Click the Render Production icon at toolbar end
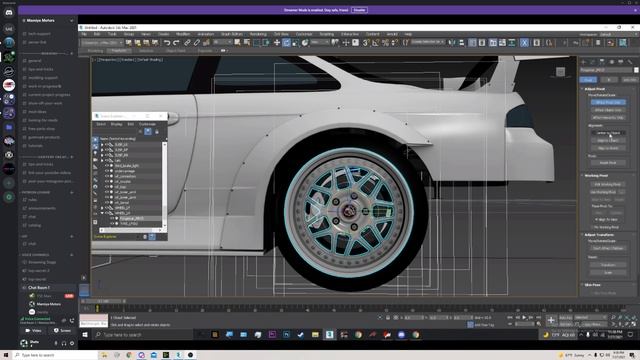This screenshot has width=640, height=360. 622,42
